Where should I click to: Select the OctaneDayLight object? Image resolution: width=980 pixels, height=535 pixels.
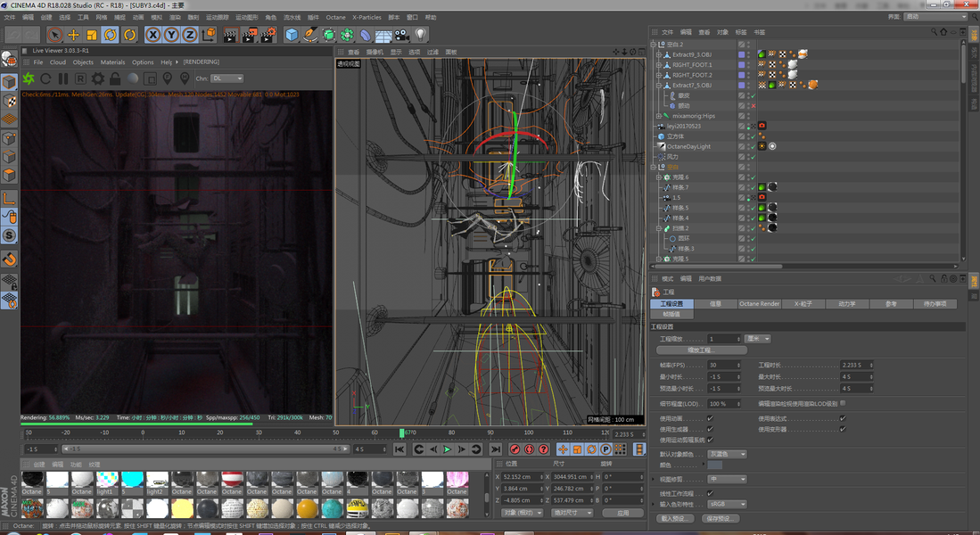point(688,147)
